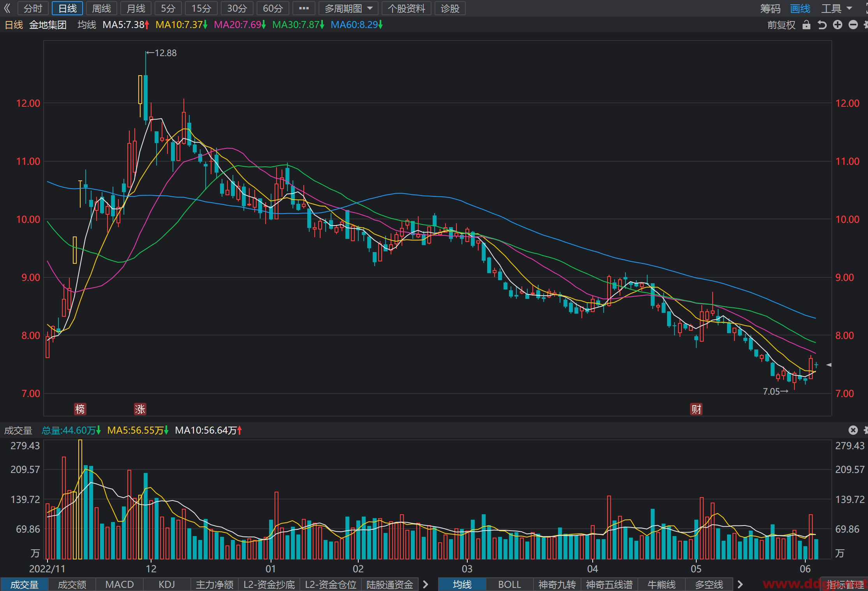868x591 pixels.
Task: Toggle the chart lock icon
Action: 806,25
